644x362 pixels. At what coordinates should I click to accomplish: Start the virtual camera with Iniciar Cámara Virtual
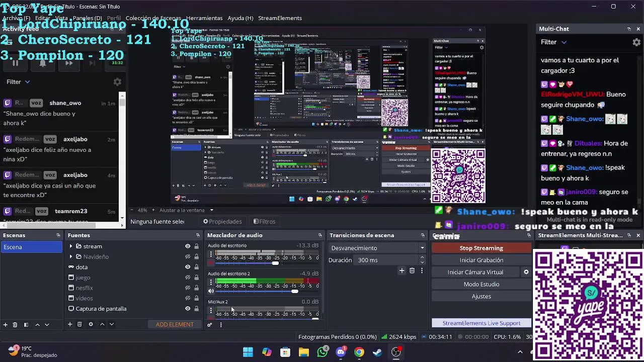pyautogui.click(x=475, y=272)
